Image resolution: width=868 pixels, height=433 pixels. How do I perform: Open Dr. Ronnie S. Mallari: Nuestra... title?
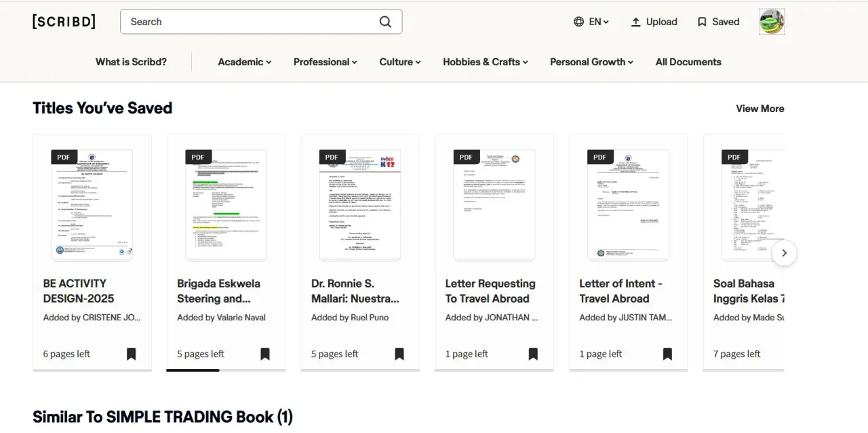[355, 290]
